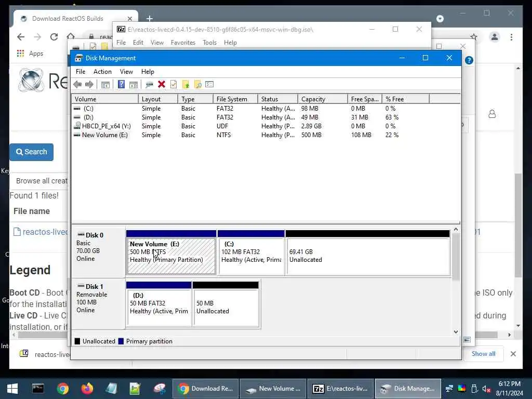Switch to Download Re... Chrome taskbar button
532x399 pixels.
[x=206, y=389]
